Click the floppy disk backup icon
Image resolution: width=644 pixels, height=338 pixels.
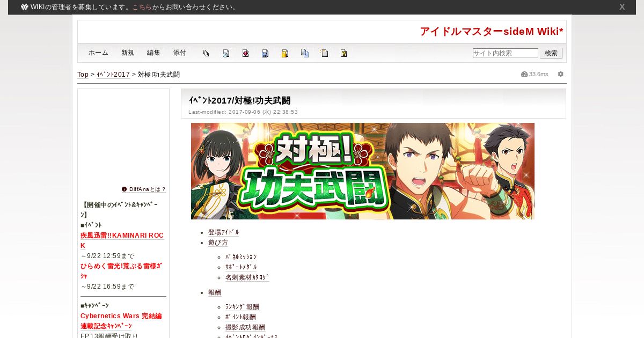click(265, 53)
